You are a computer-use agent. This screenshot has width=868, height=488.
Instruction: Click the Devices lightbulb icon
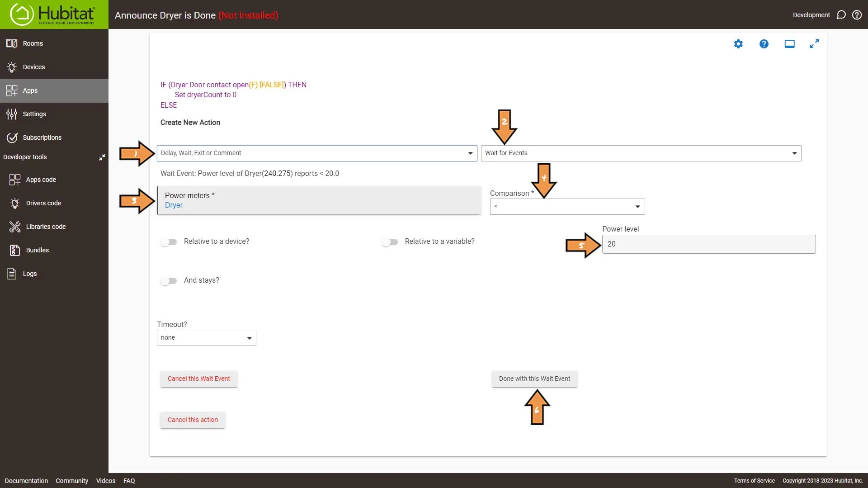click(12, 67)
